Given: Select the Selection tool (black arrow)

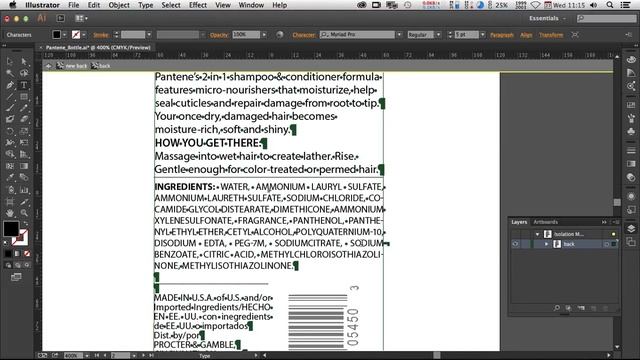Looking at the screenshot, I should 9,62.
